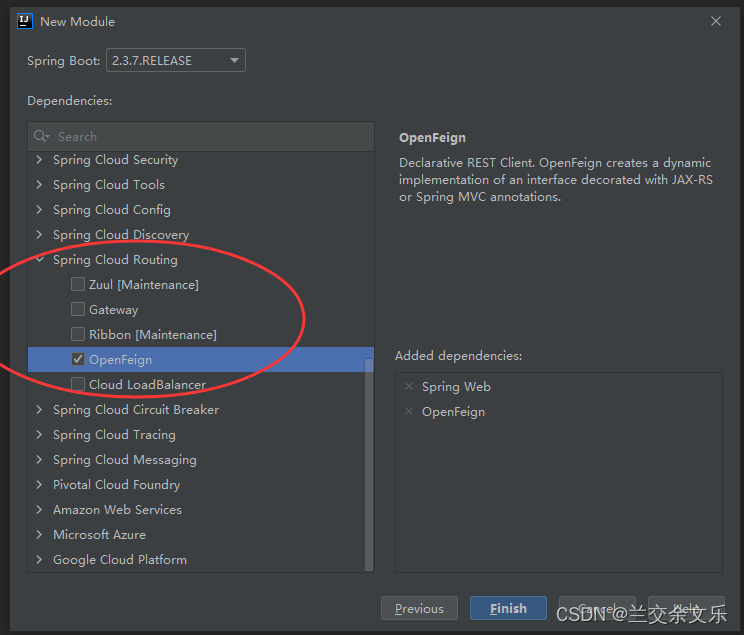
Task: Enable Cloud LoadBalancer checkbox
Action: click(x=78, y=384)
